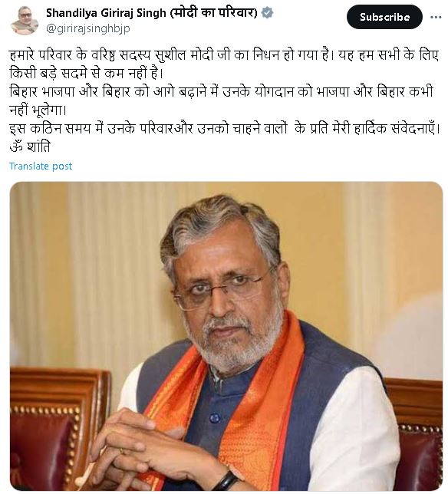Subscribe to Giriraj Singh's account
Screen dimensions: 448x494
pyautogui.click(x=384, y=17)
